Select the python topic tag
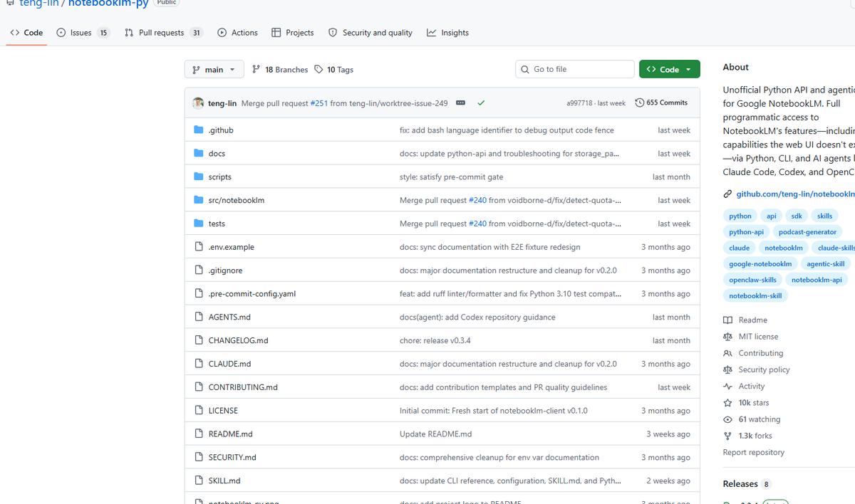This screenshot has width=855, height=504. coord(740,216)
